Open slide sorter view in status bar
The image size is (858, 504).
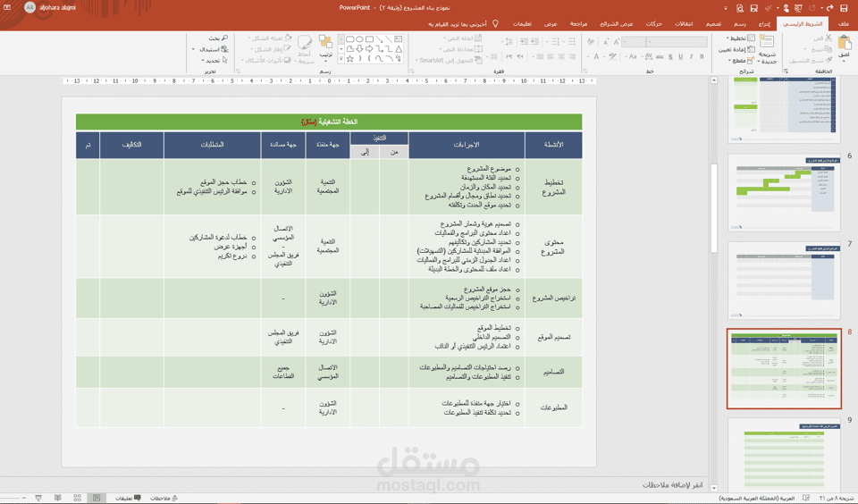(77, 498)
